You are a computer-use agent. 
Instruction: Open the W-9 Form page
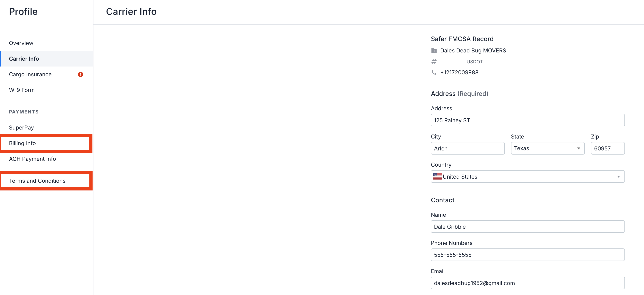(47, 90)
